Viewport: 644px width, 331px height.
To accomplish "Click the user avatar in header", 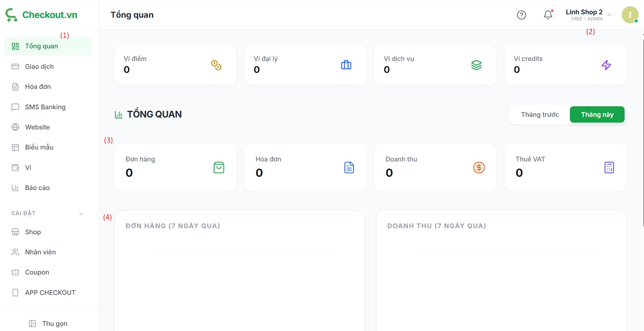I will coord(630,15).
